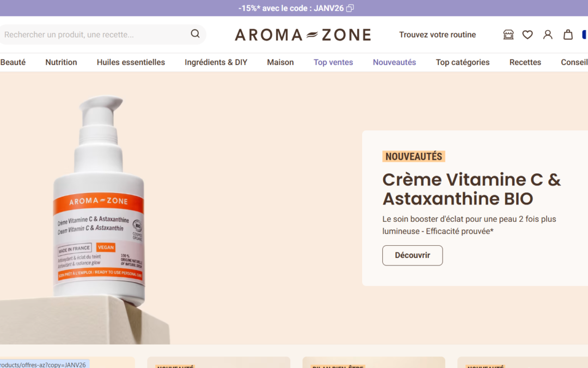The height and width of the screenshot is (368, 588).
Task: Go to Nouveautés in the navigation bar
Action: point(395,62)
